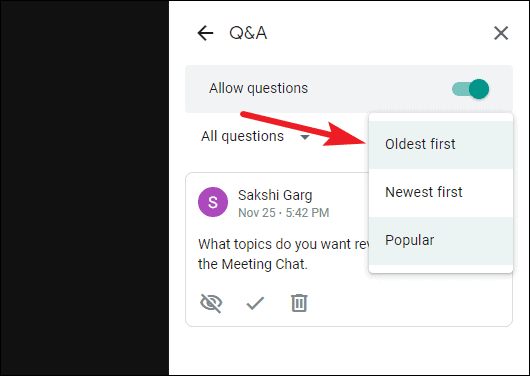
Task: Open the All questions filter label
Action: (x=242, y=136)
